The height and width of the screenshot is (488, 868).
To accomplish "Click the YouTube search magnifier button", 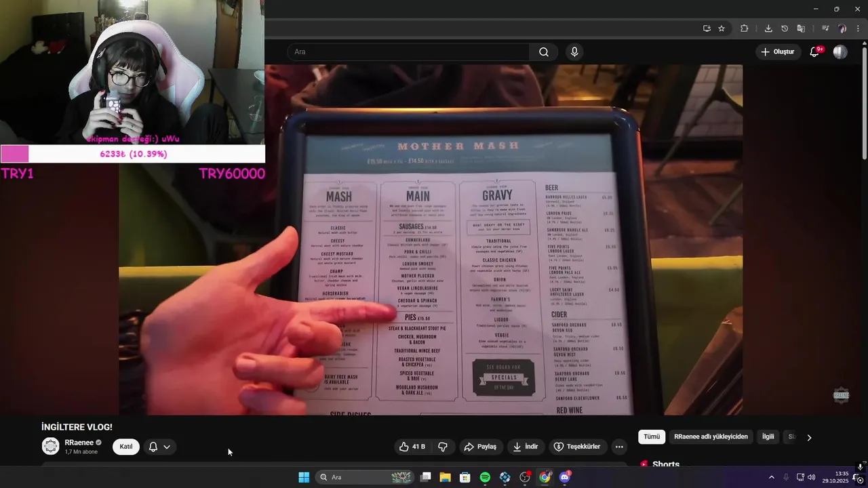I will pyautogui.click(x=544, y=52).
